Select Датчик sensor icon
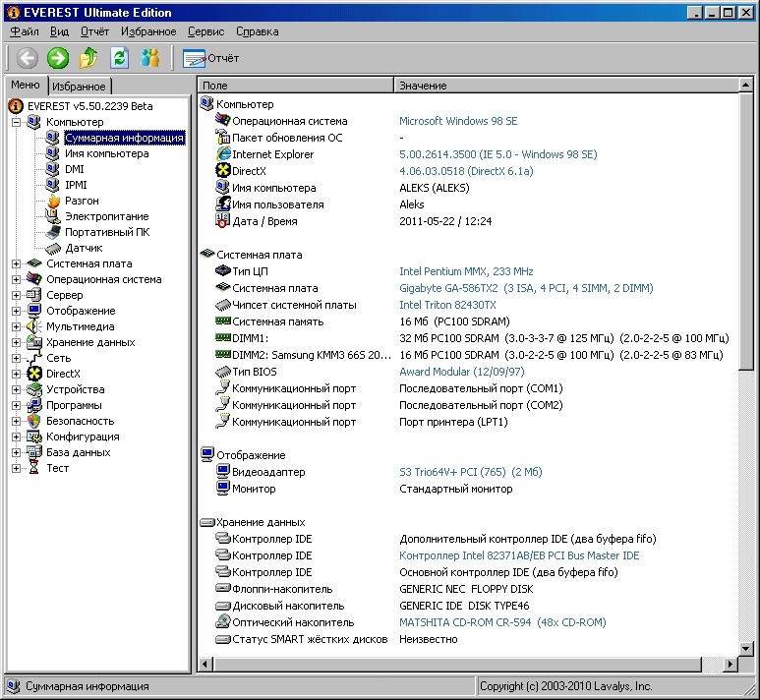This screenshot has width=760, height=700. (52, 248)
